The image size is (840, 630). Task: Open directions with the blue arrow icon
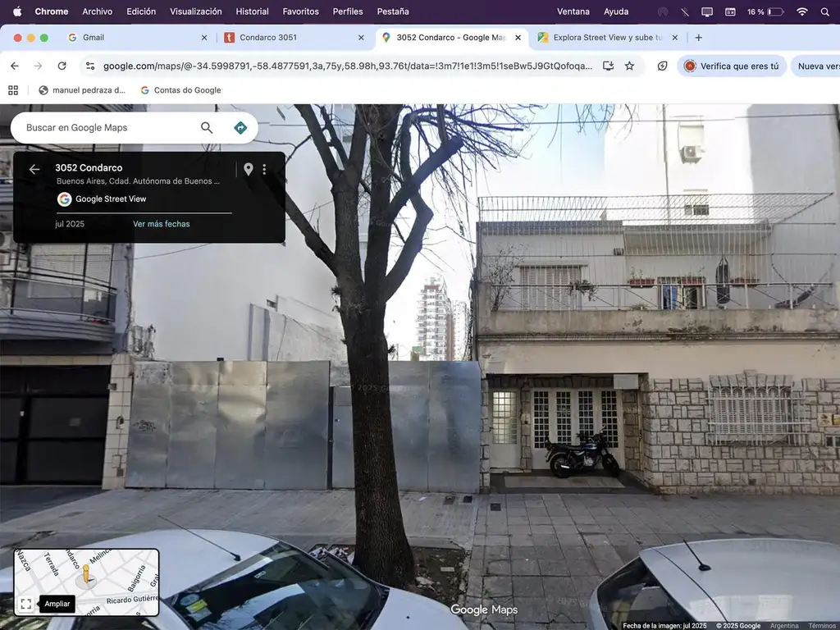[240, 127]
